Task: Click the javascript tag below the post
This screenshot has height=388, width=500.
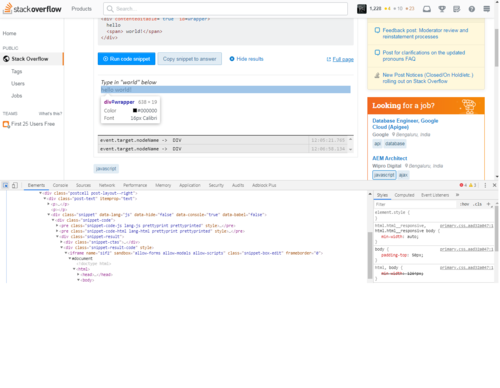Action: click(106, 169)
